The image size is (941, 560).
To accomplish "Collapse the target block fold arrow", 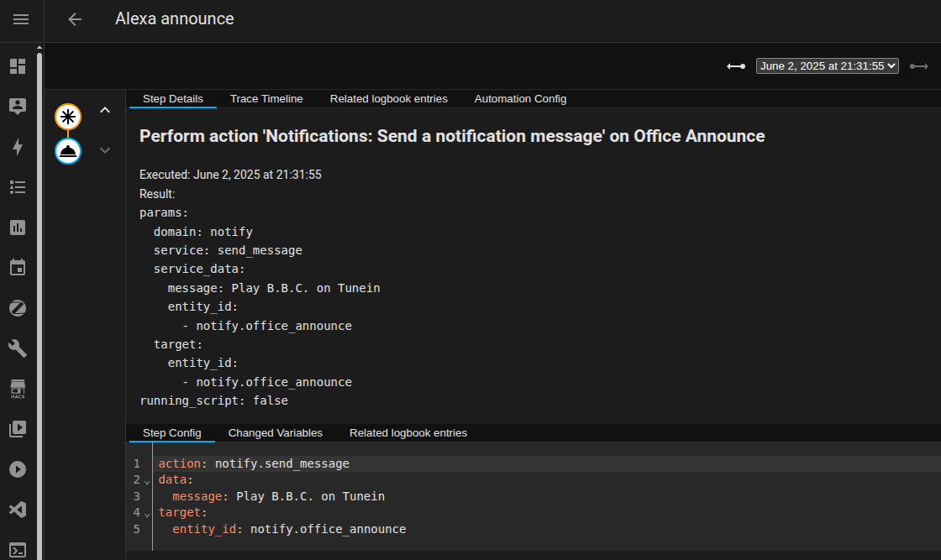I will 147,513.
